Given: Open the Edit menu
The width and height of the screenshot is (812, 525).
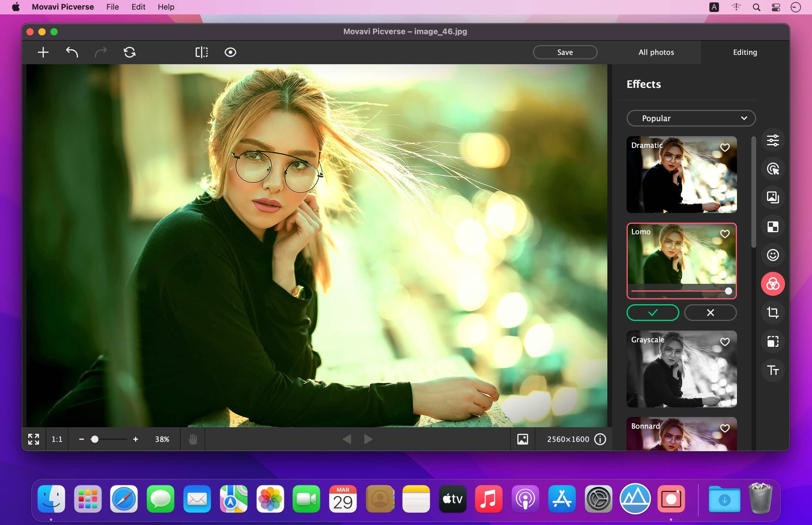Looking at the screenshot, I should click(x=138, y=7).
